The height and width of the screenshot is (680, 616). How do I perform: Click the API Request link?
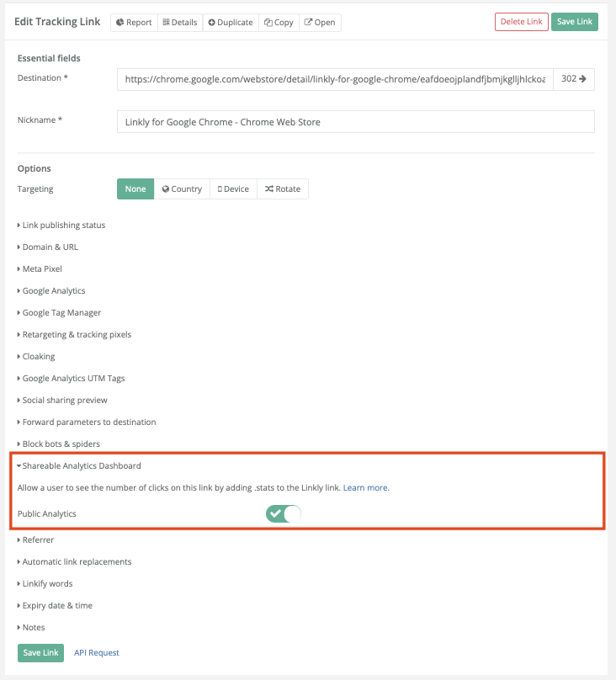(96, 653)
